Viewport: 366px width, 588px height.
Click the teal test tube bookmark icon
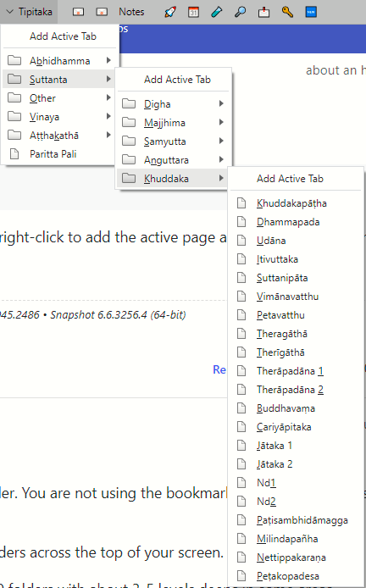pyautogui.click(x=217, y=12)
